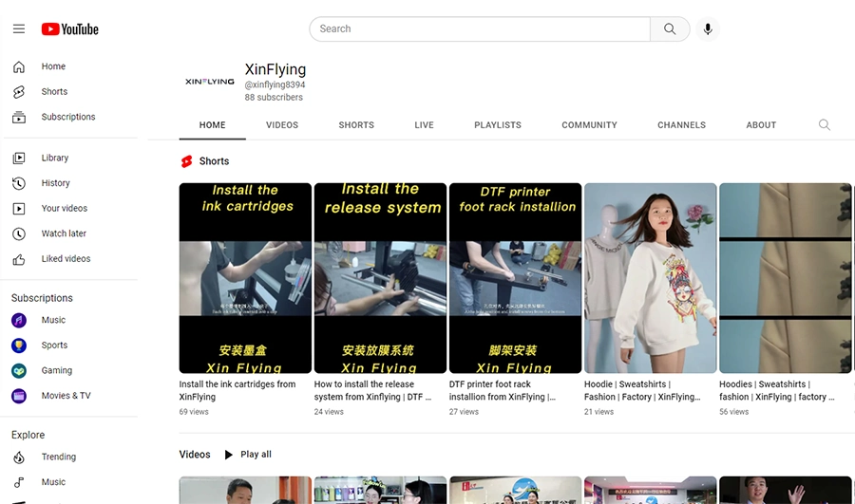This screenshot has height=504, width=855.
Task: Click the Subscriptions sidebar icon
Action: point(19,117)
